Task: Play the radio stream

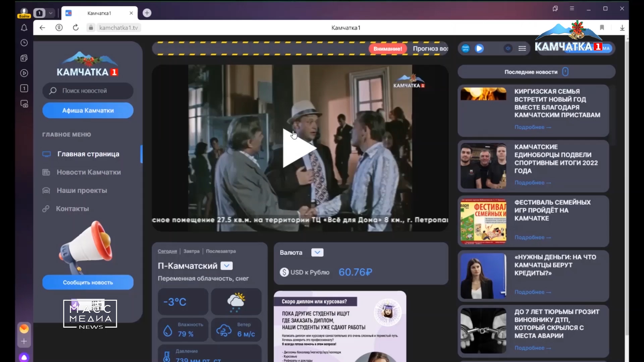Action: pyautogui.click(x=480, y=49)
